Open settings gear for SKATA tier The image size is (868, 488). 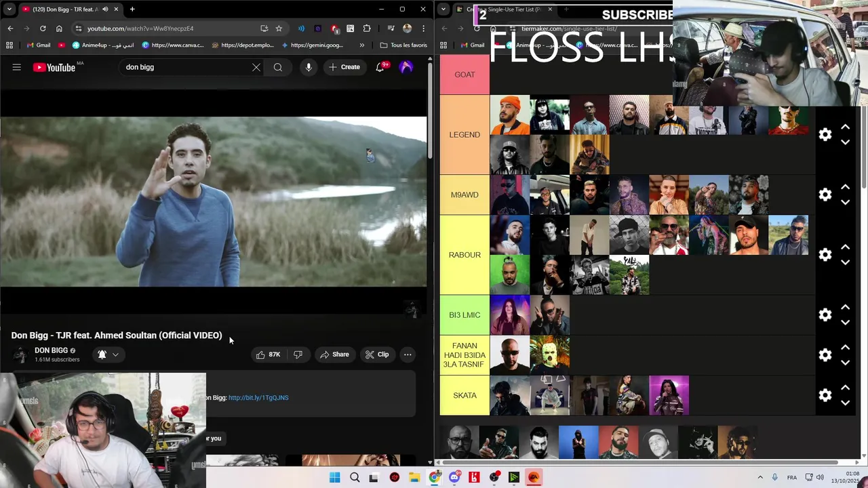(x=825, y=395)
